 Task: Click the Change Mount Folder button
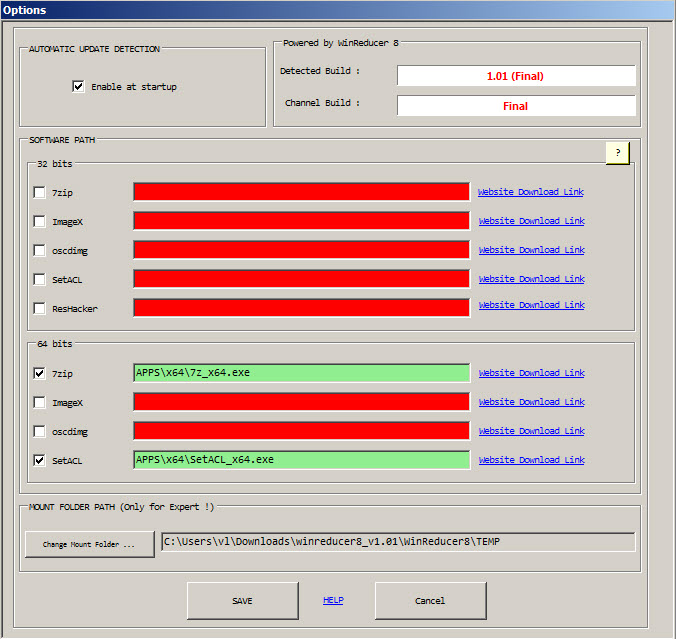[90, 544]
